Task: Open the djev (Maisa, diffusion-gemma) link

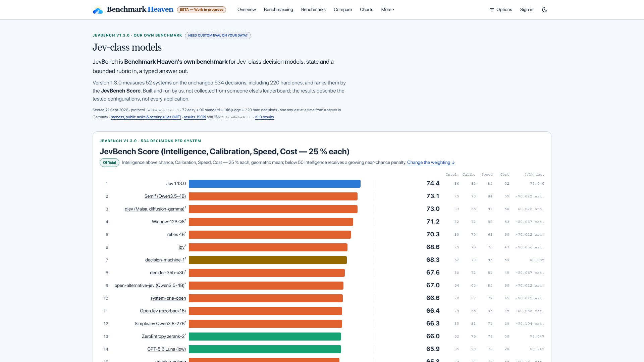Action: pos(155,209)
